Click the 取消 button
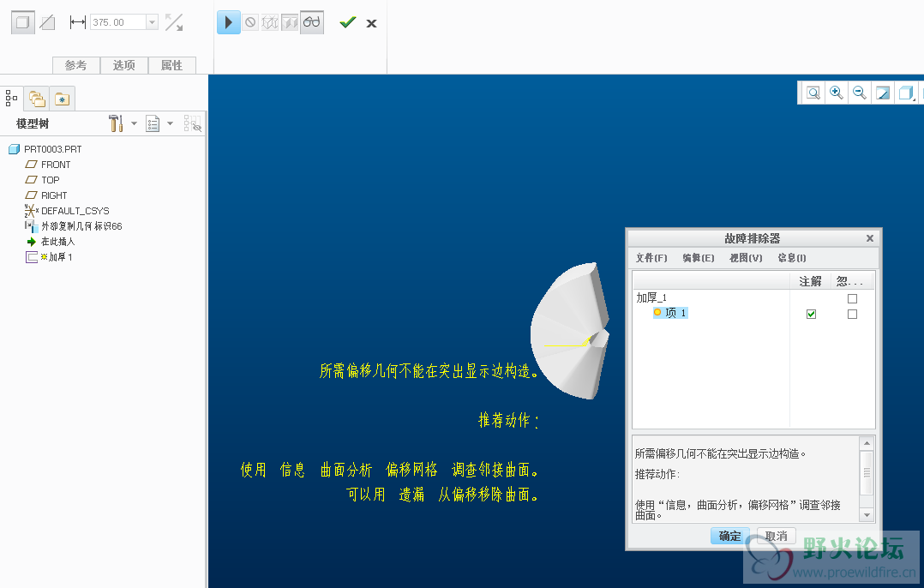Viewport: 924px width, 588px height. 776,536
